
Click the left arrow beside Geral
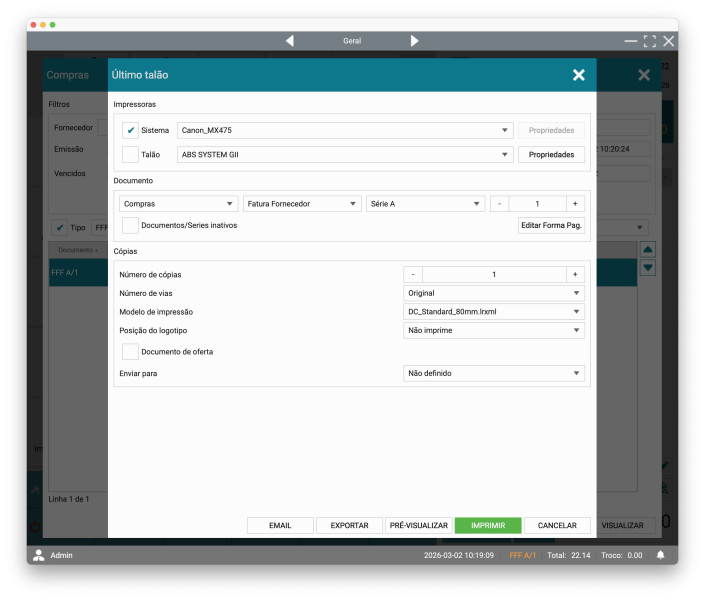pos(290,41)
